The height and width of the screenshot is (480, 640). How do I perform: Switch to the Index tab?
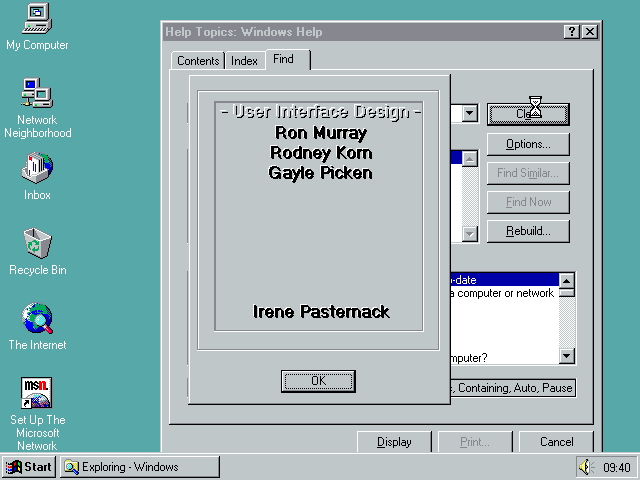coord(244,61)
